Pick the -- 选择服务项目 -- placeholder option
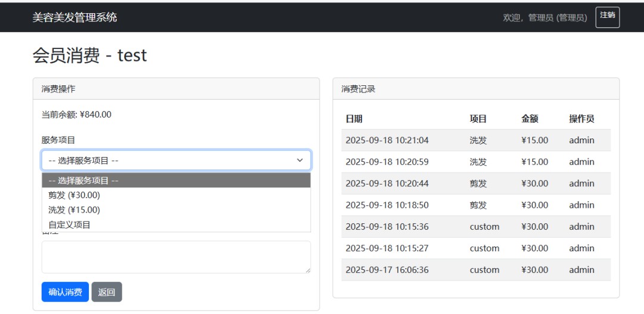The image size is (644, 314). [x=83, y=180]
